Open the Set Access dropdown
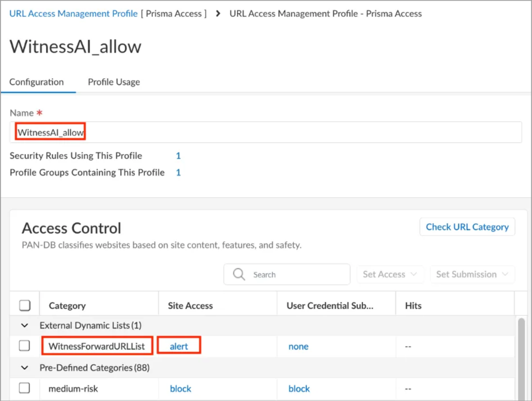Viewport: 532px width, 401px height. click(390, 274)
